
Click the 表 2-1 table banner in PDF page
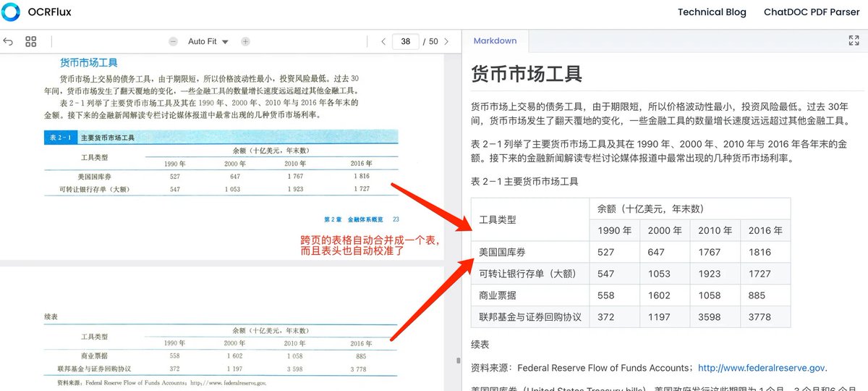221,137
